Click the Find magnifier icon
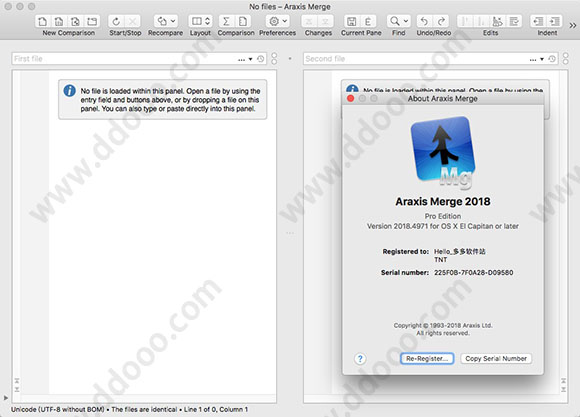 click(395, 21)
